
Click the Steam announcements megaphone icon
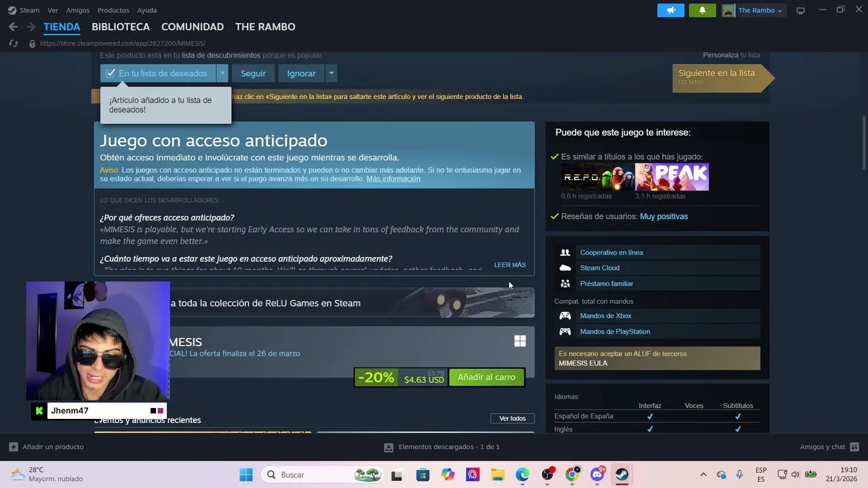click(x=671, y=10)
